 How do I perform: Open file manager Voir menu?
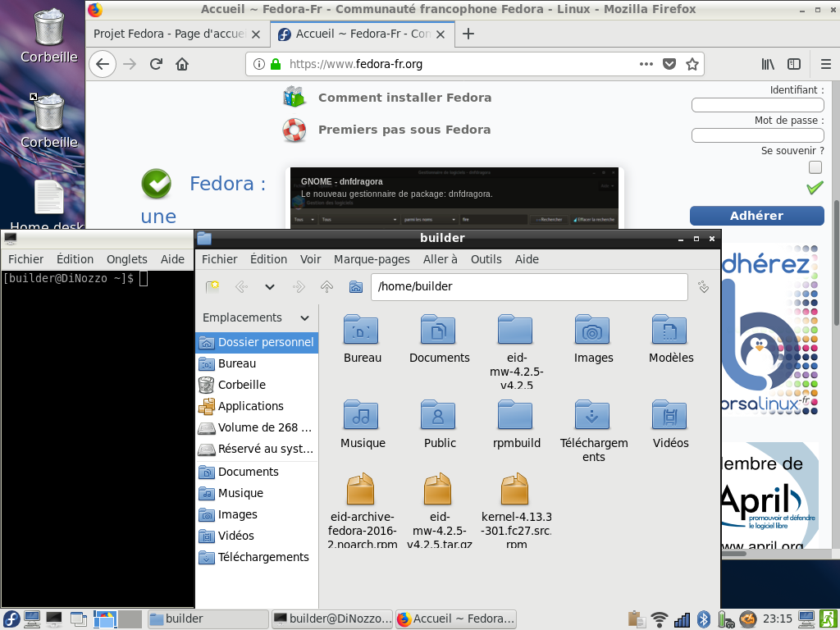click(x=310, y=259)
